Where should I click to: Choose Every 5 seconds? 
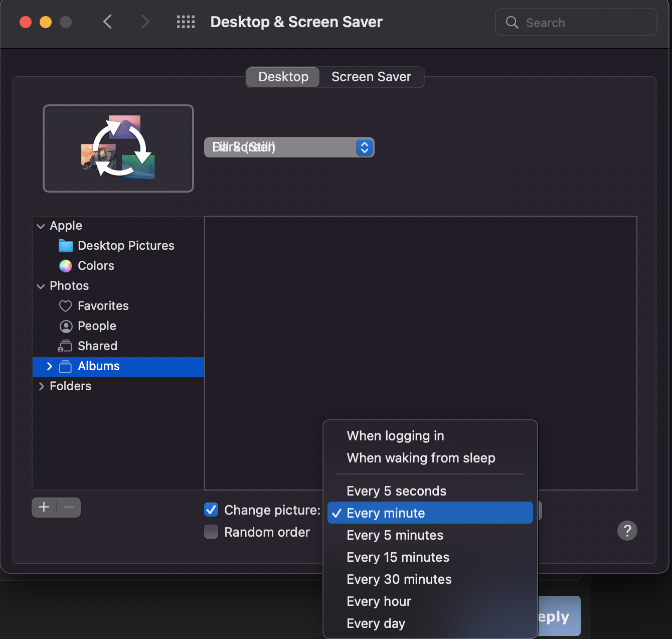430,491
